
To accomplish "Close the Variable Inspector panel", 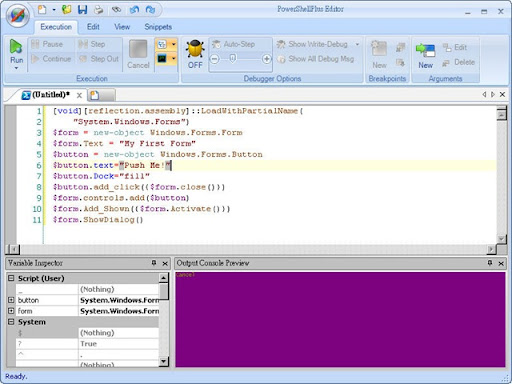I will pyautogui.click(x=165, y=263).
